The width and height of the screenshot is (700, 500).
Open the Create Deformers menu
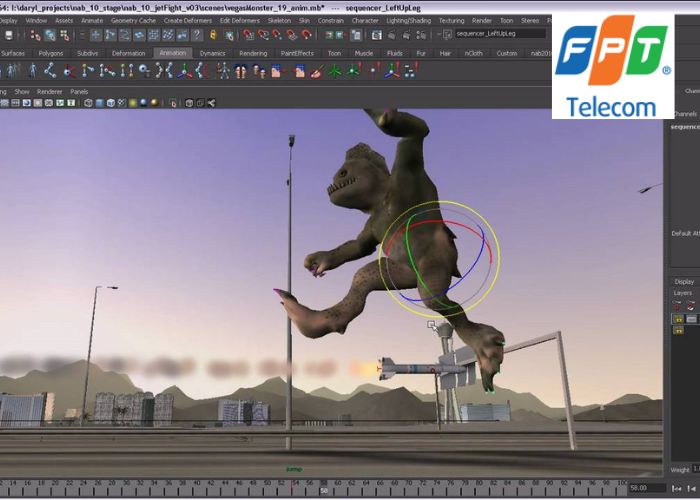point(187,20)
